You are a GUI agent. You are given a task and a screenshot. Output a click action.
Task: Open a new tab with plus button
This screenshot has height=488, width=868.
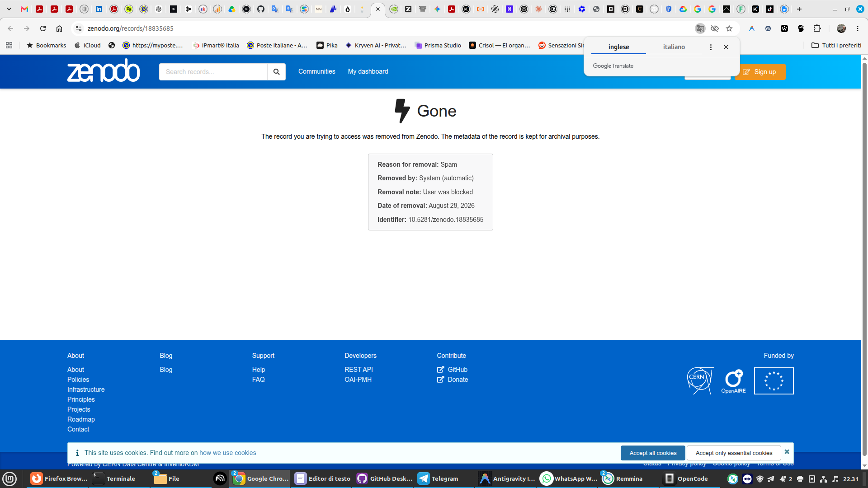[799, 9]
